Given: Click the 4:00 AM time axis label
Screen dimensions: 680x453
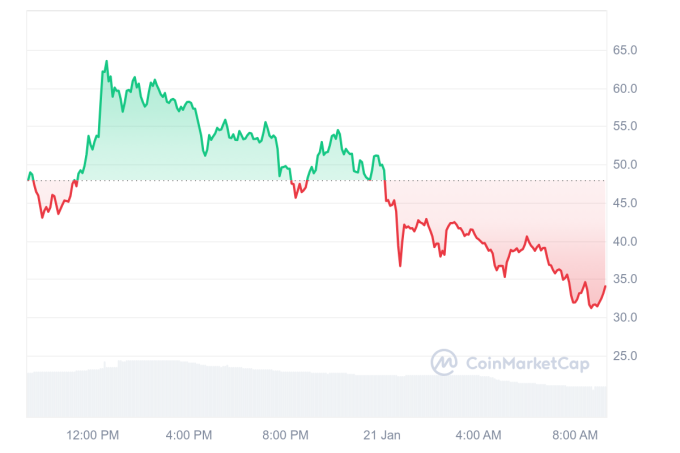Looking at the screenshot, I should (x=478, y=435).
